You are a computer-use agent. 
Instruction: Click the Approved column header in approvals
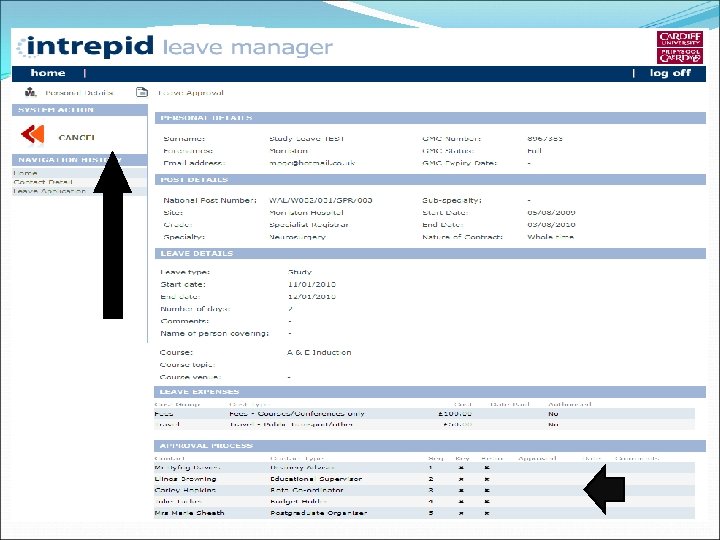[x=537, y=459]
